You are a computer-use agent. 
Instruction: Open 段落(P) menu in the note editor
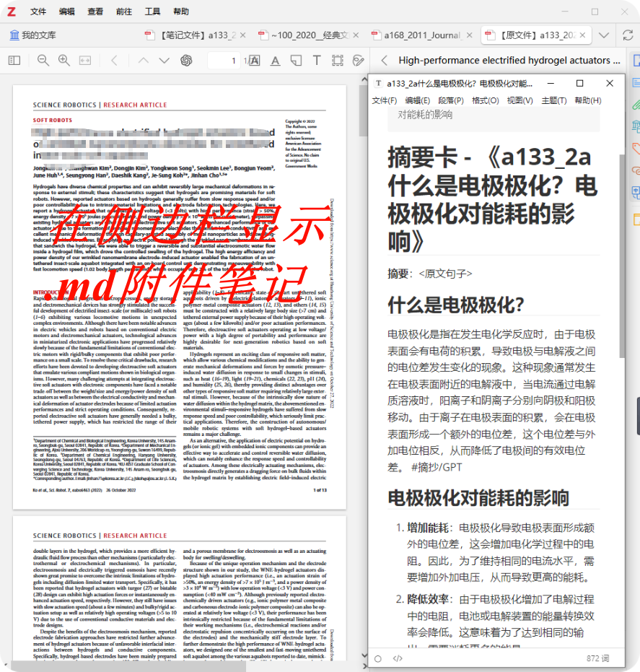click(451, 100)
